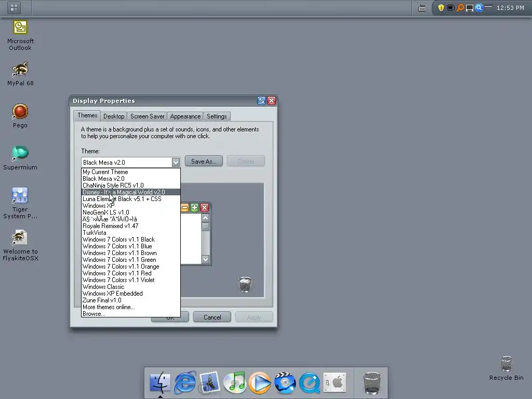532x399 pixels.
Task: Open the Mail stamp icon in dock
Action: click(210, 382)
